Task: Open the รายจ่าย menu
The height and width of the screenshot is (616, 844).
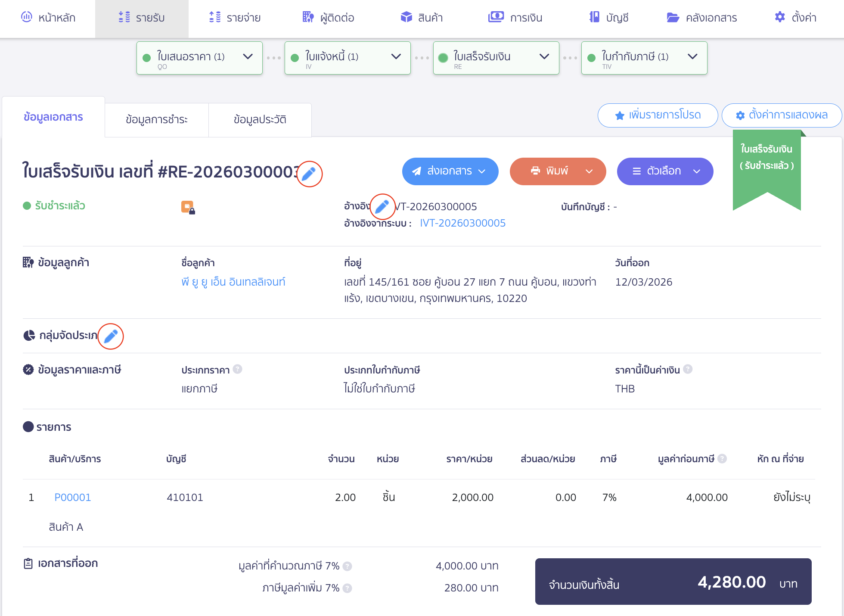Action: coord(235,18)
